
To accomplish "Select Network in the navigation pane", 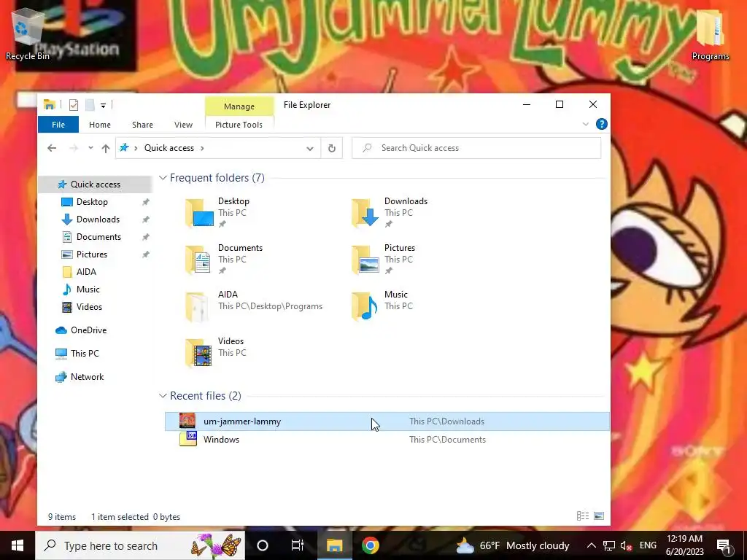I will tap(87, 377).
